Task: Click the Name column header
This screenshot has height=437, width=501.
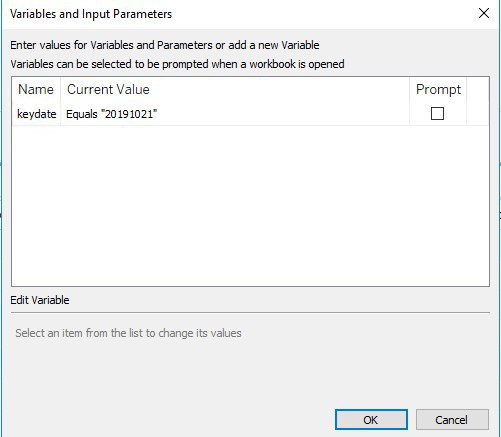Action: (x=36, y=89)
